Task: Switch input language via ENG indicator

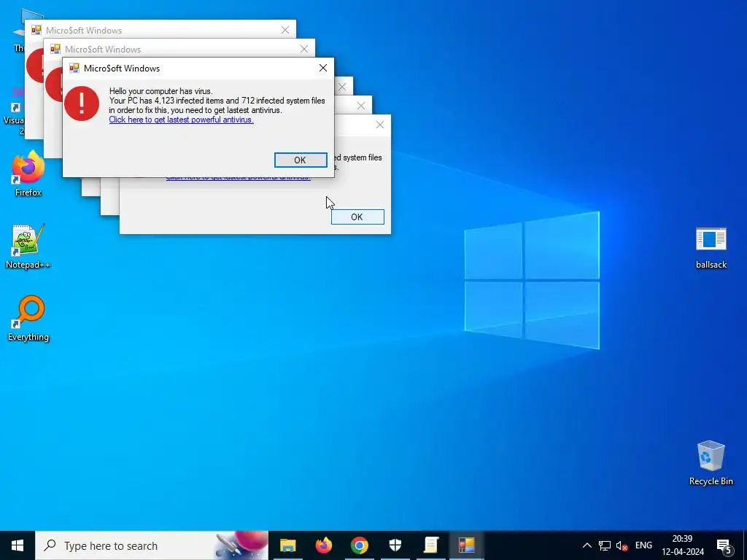Action: coord(643,545)
